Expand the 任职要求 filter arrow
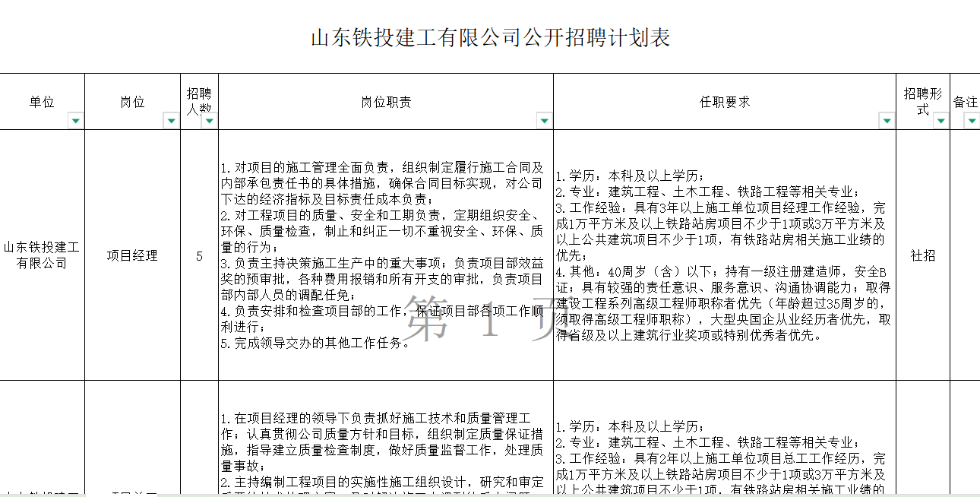980x497 pixels. [x=887, y=121]
